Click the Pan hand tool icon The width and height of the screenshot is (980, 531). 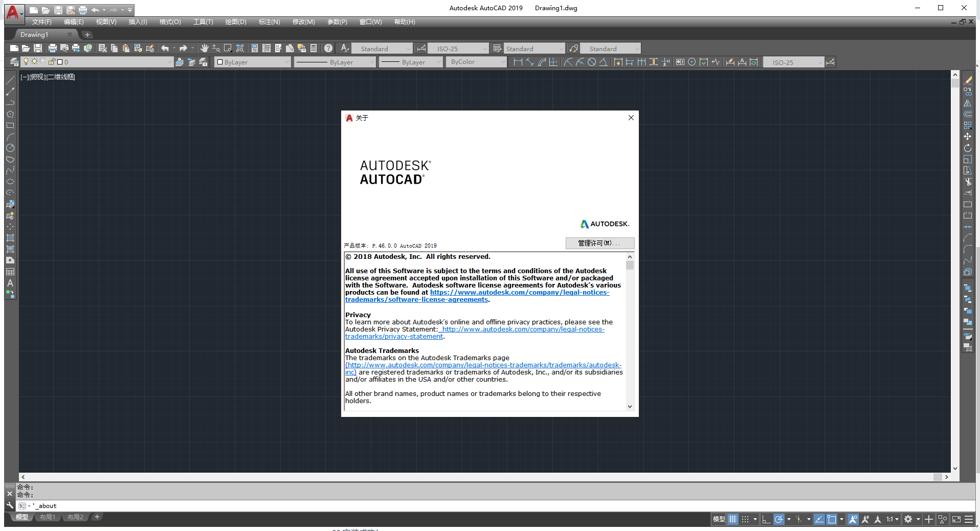click(204, 48)
